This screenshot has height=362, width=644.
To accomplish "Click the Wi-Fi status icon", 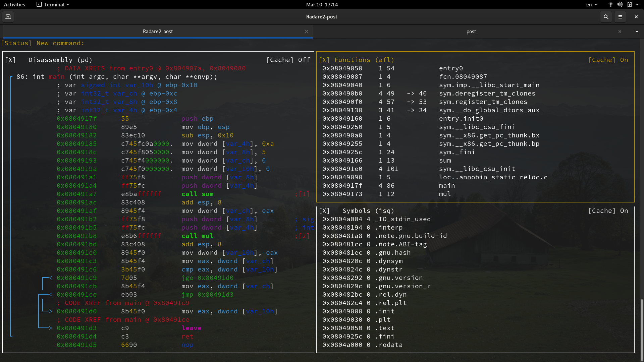I will (610, 4).
